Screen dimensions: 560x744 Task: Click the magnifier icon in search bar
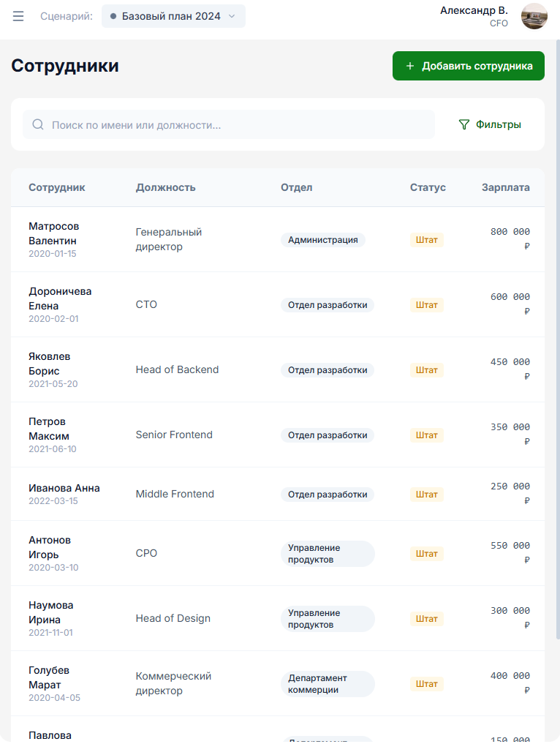click(38, 125)
